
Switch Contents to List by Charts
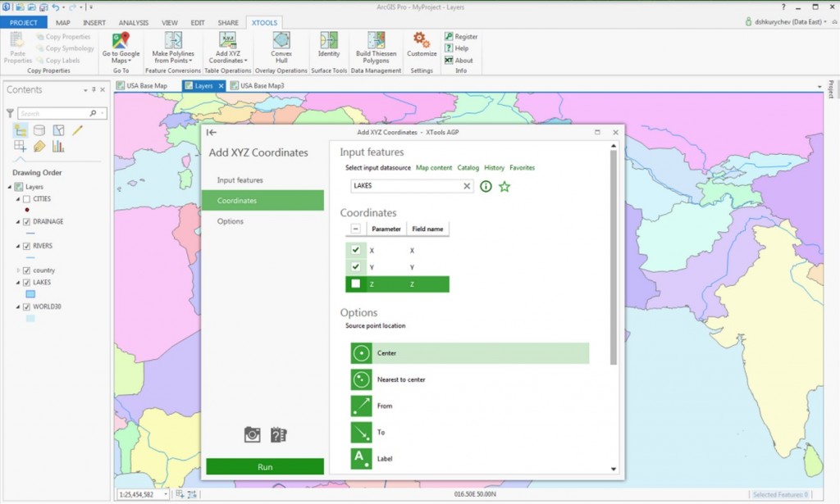58,146
